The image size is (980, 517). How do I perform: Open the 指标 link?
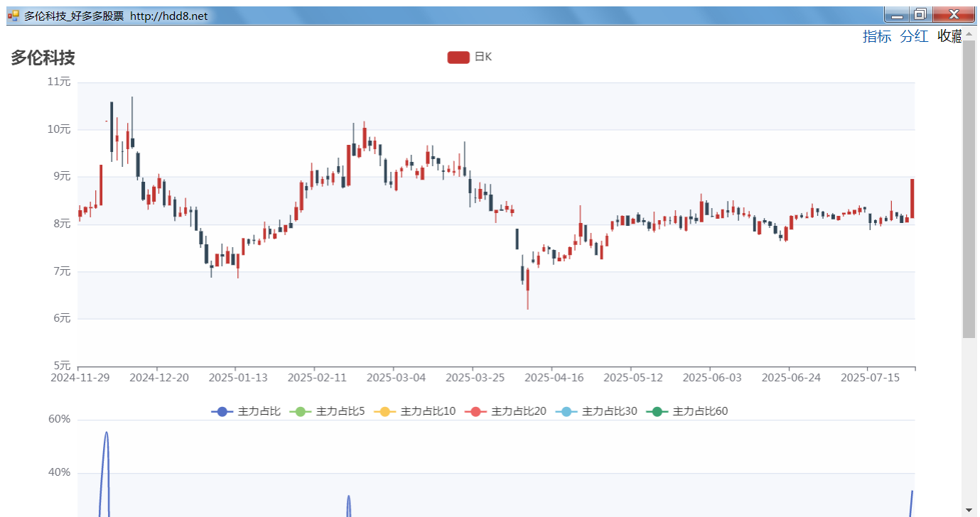876,37
